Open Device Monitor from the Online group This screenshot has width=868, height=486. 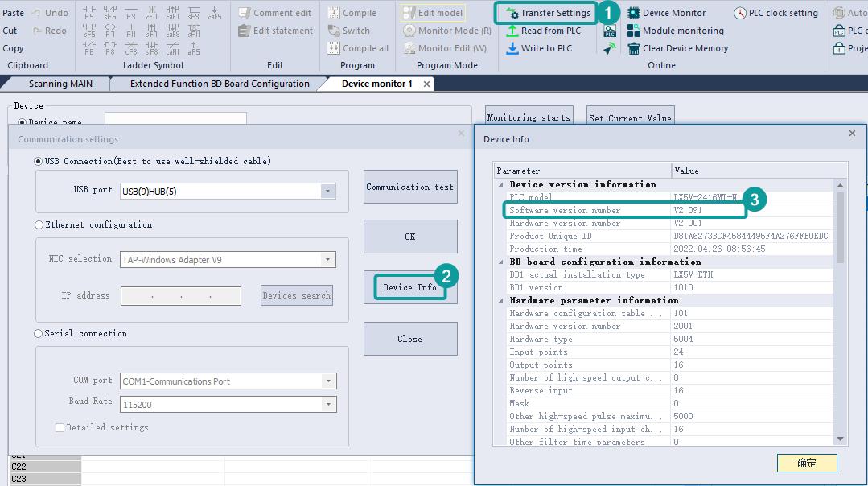634,13
